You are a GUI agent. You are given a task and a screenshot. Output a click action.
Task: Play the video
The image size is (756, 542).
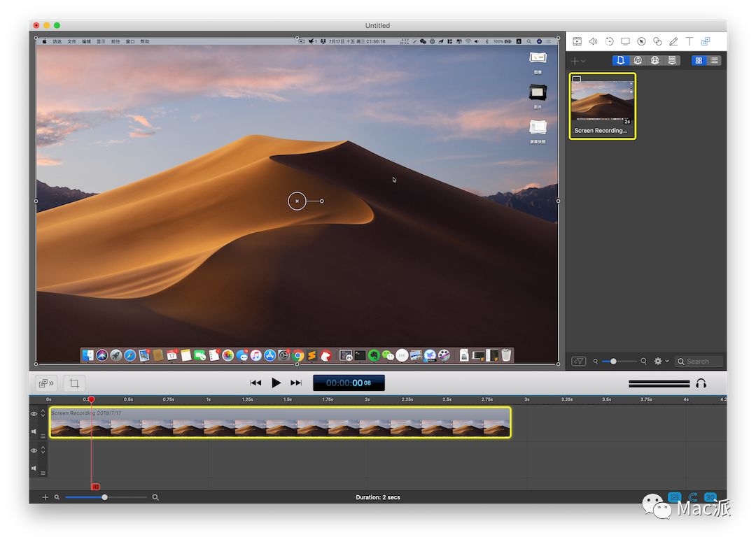(x=276, y=383)
